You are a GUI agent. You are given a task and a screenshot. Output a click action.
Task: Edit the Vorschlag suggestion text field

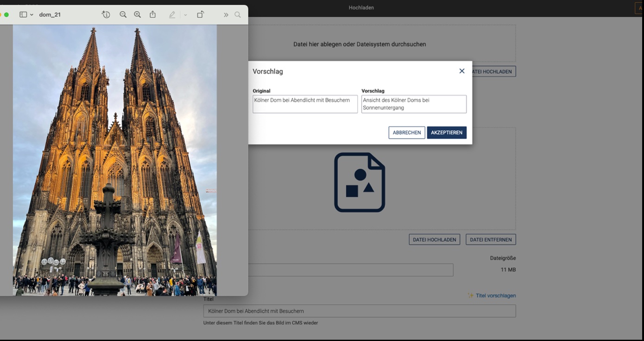pyautogui.click(x=414, y=104)
